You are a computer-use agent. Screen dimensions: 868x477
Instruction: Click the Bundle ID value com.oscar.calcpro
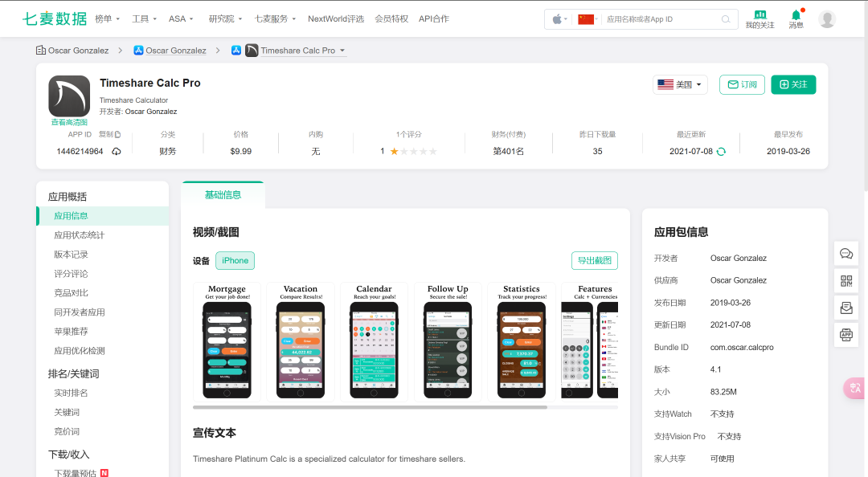point(742,348)
